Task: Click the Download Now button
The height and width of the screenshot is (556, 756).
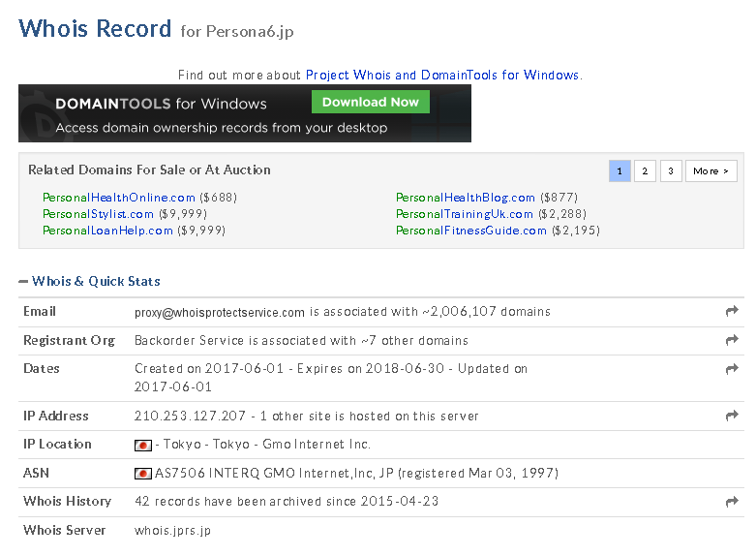Action: [371, 102]
